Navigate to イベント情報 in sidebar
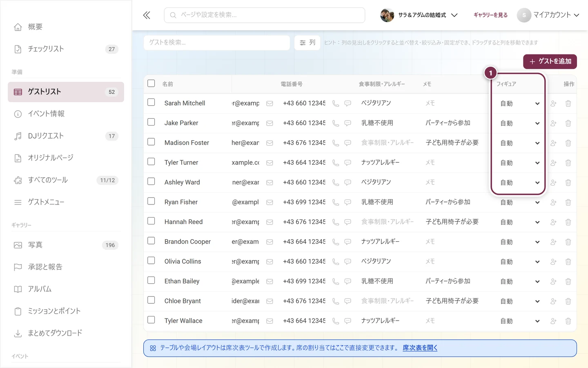Image resolution: width=588 pixels, height=368 pixels. 66,114
